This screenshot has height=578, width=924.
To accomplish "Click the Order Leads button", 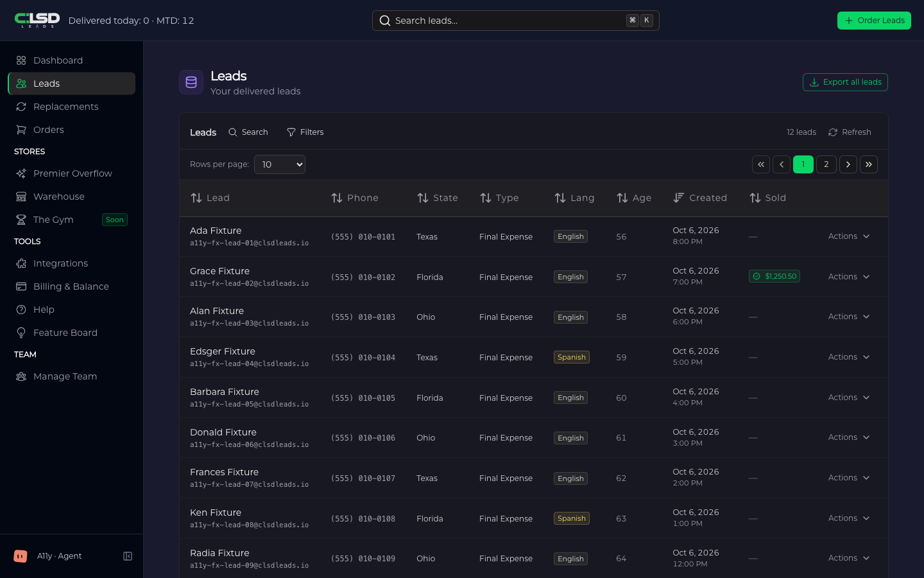I will pos(874,21).
